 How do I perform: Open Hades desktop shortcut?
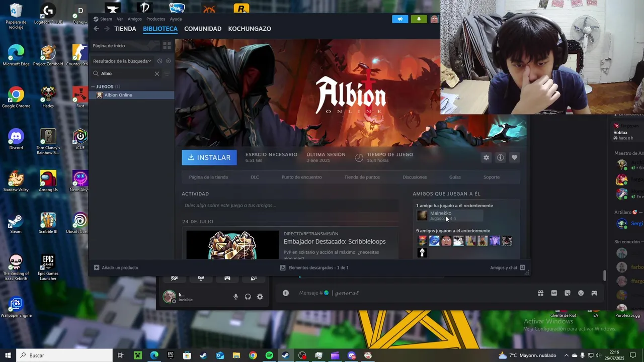click(48, 98)
